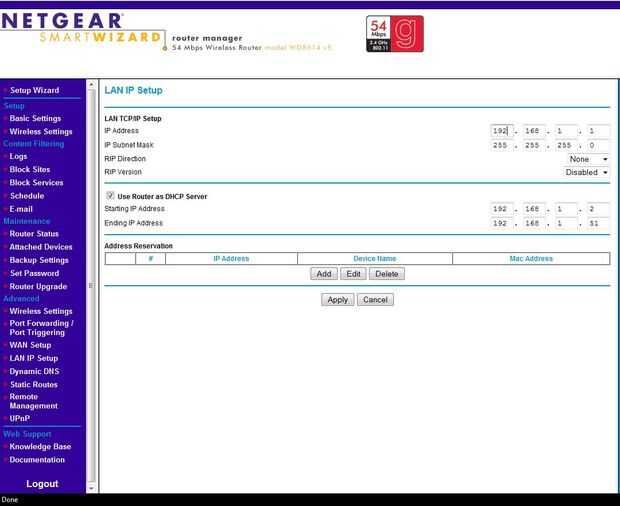Click last octet of Ending IP Address
620x506 pixels.
point(598,223)
